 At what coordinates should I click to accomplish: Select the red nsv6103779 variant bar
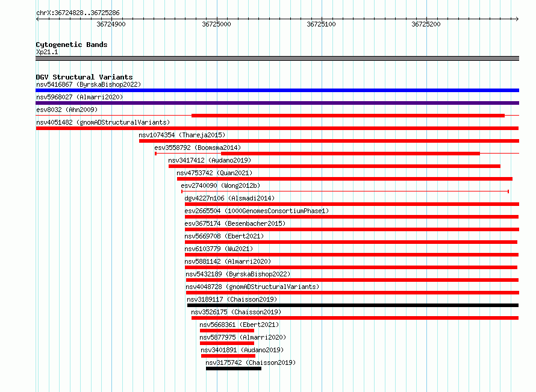[352, 255]
